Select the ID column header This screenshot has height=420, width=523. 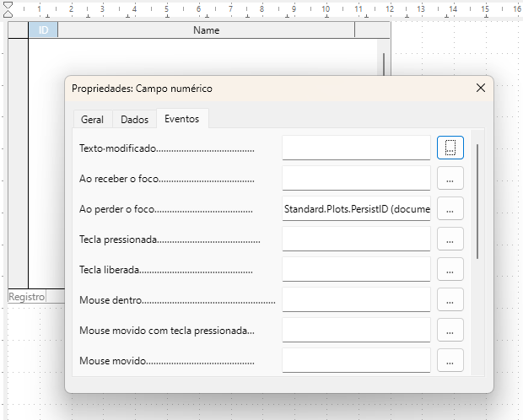(43, 30)
